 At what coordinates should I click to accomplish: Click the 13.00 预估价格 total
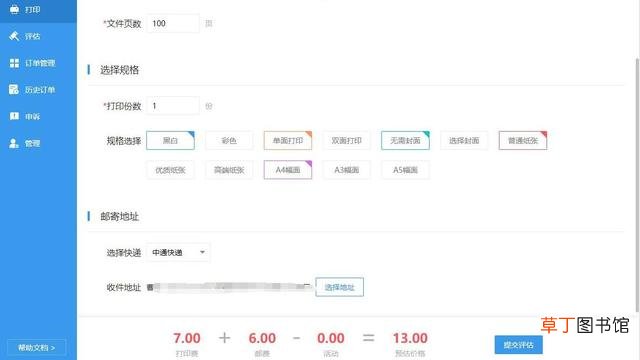point(410,338)
